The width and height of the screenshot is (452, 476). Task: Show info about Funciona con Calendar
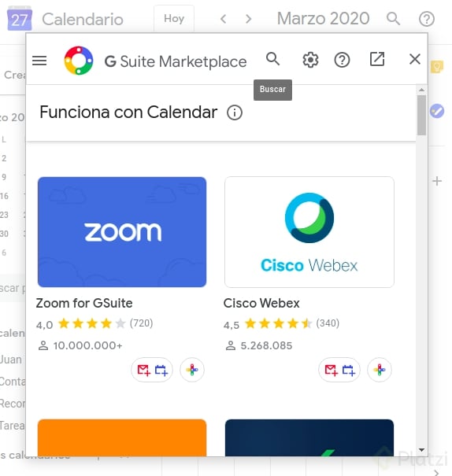coord(235,113)
